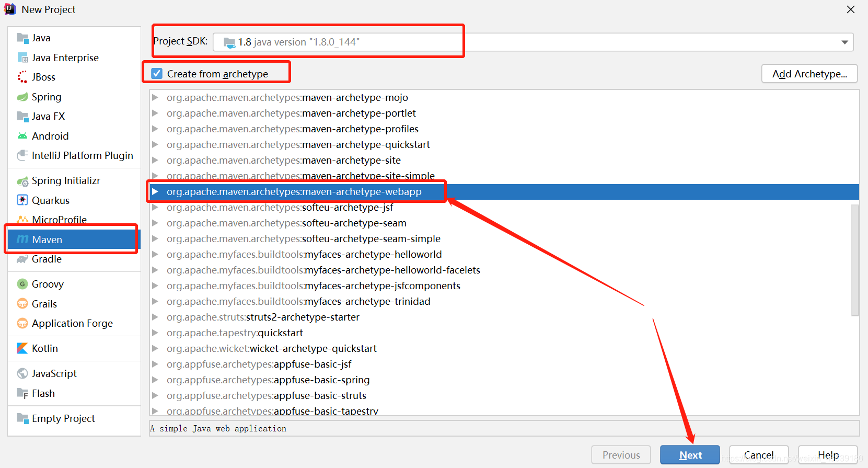Choose IntelliJ Platform Plugin icon

click(22, 155)
